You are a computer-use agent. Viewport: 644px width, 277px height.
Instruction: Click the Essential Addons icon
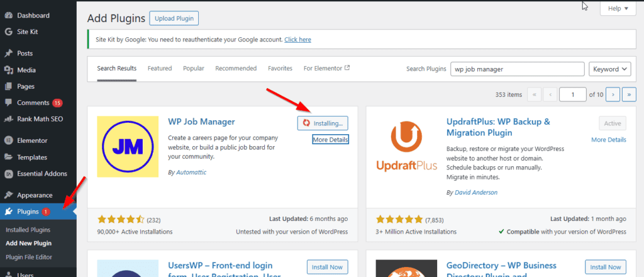[x=8, y=173]
